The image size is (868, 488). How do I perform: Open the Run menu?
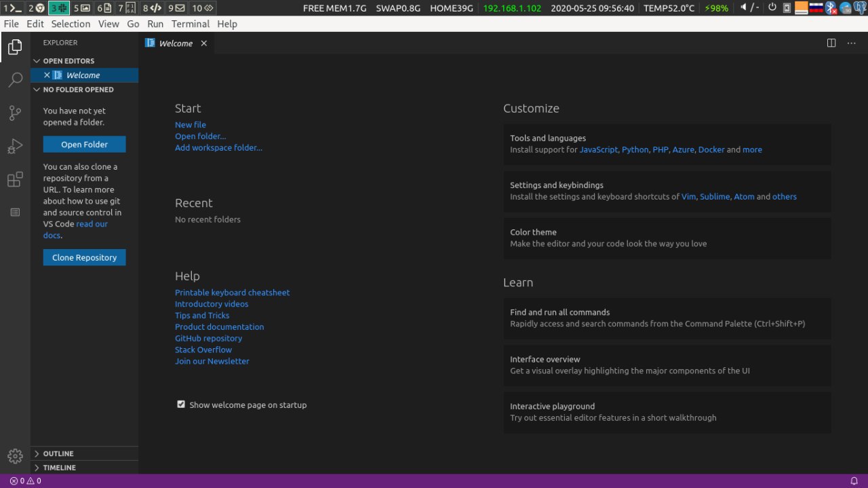tap(155, 24)
